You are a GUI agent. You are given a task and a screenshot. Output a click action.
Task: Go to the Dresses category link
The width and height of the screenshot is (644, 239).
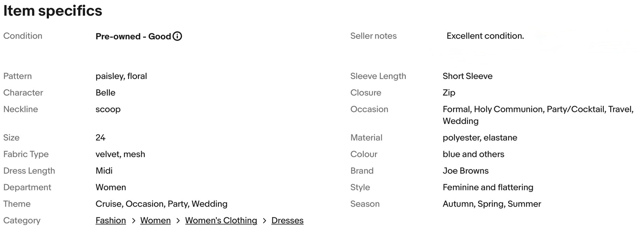pos(287,220)
